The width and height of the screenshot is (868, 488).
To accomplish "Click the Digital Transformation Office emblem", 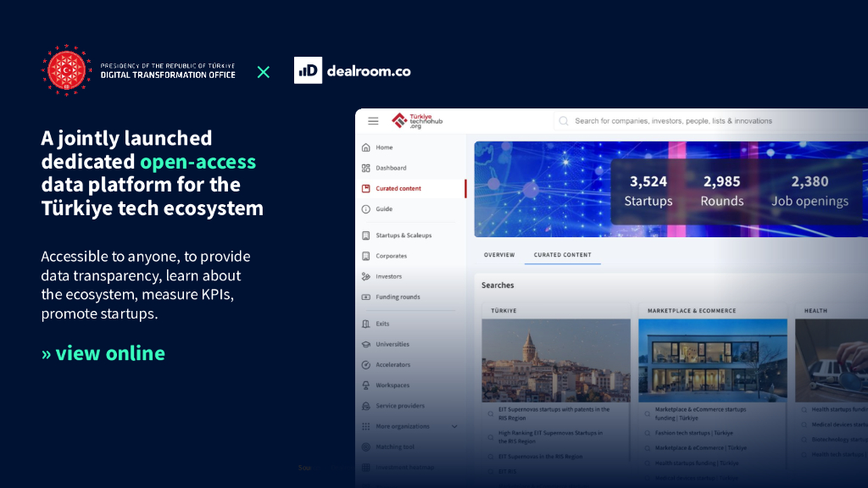I will [66, 70].
